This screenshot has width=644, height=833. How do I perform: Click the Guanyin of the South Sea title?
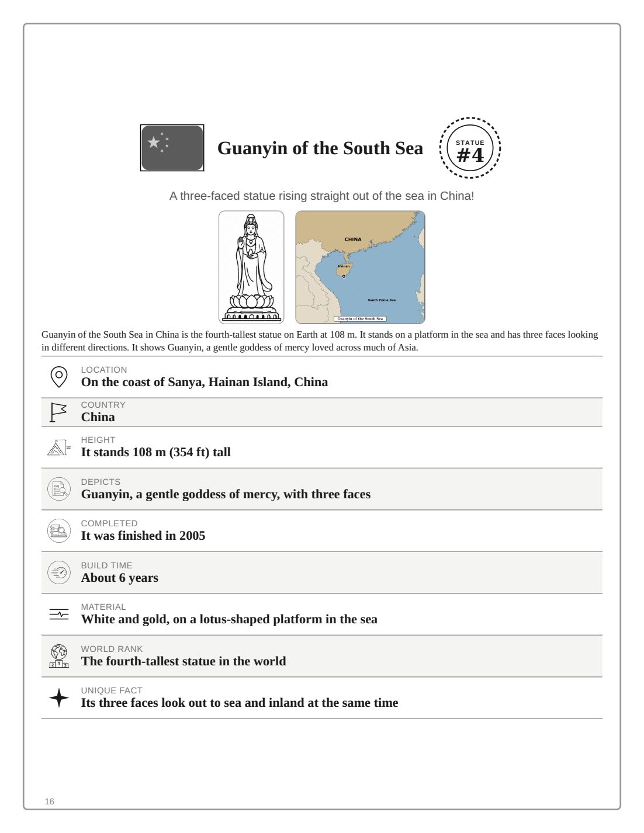(x=320, y=148)
